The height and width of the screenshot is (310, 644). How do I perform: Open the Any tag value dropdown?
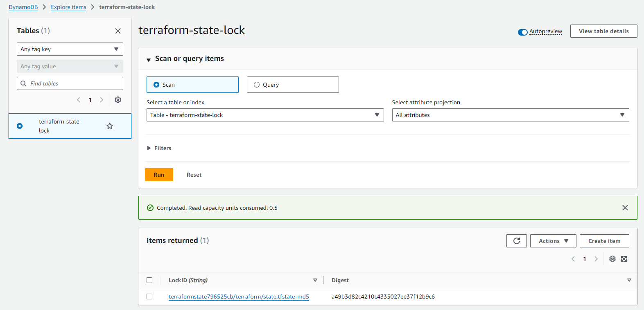click(70, 66)
